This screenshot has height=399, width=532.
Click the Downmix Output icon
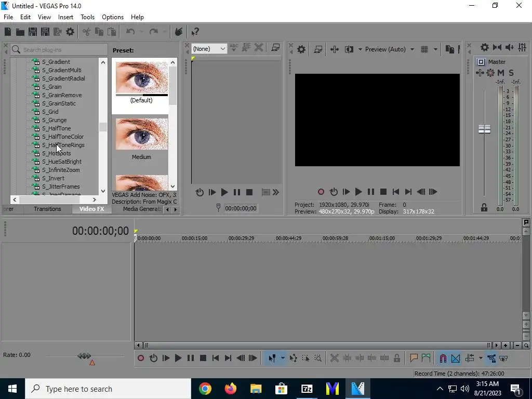click(x=497, y=47)
